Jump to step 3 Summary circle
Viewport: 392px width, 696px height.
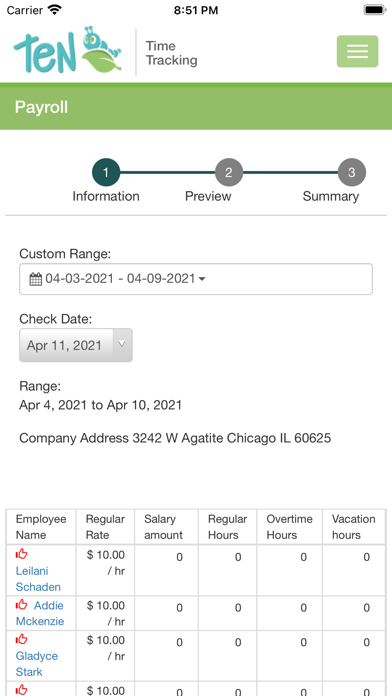coord(352,173)
